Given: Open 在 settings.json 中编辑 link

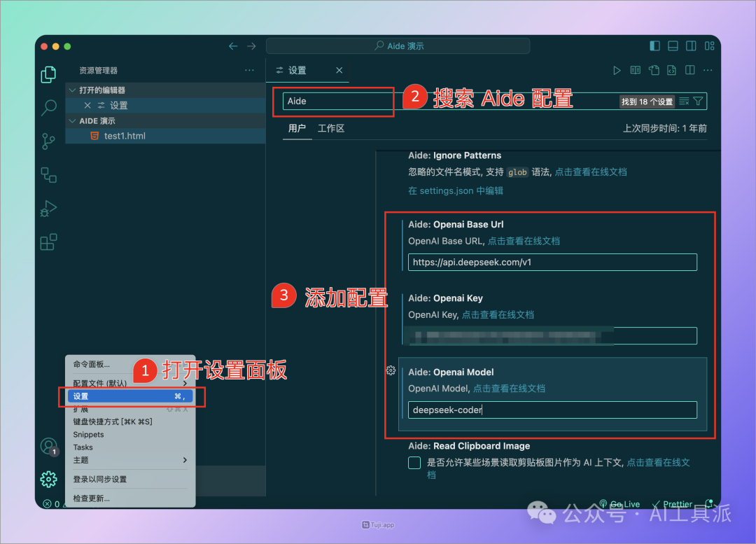Looking at the screenshot, I should coord(456,190).
